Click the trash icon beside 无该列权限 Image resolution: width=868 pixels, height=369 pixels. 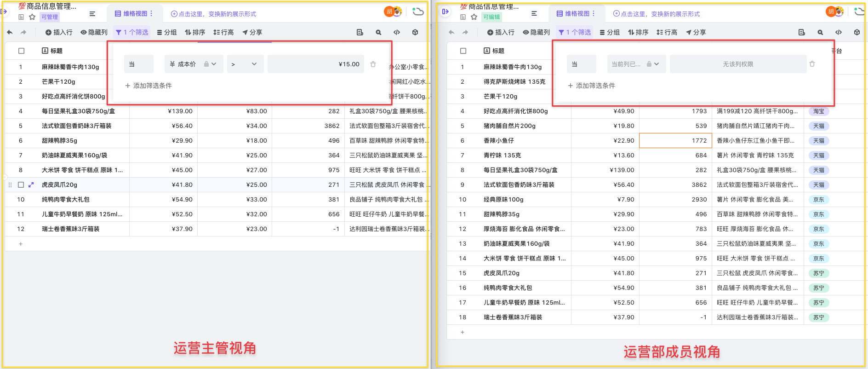pyautogui.click(x=812, y=64)
